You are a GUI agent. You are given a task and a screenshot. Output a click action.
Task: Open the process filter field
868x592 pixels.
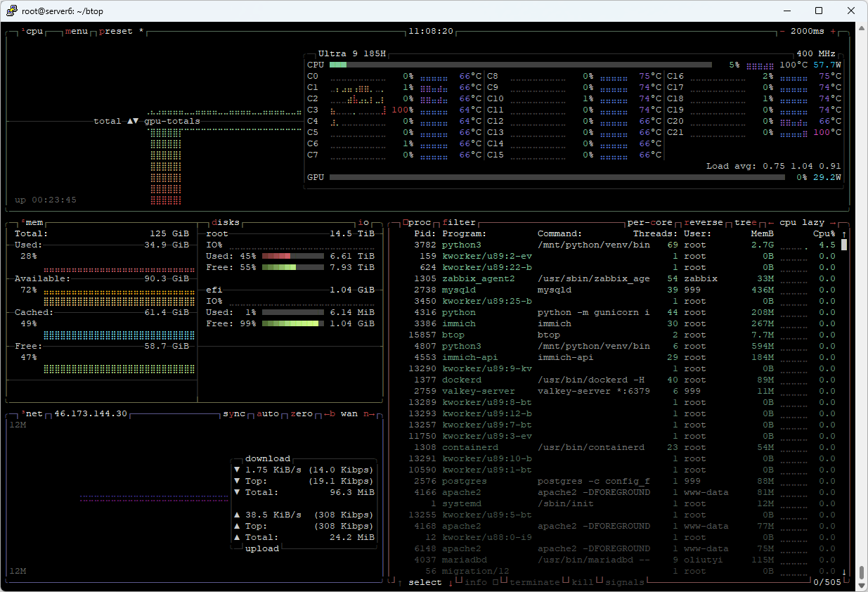pos(459,223)
